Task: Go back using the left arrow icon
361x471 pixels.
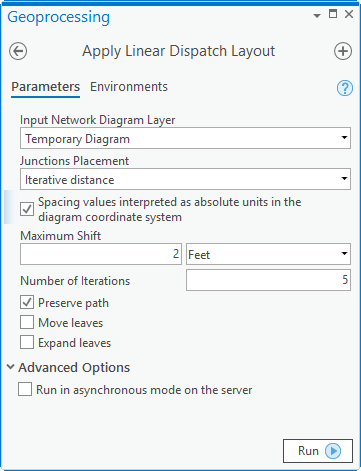Action: pyautogui.click(x=18, y=51)
